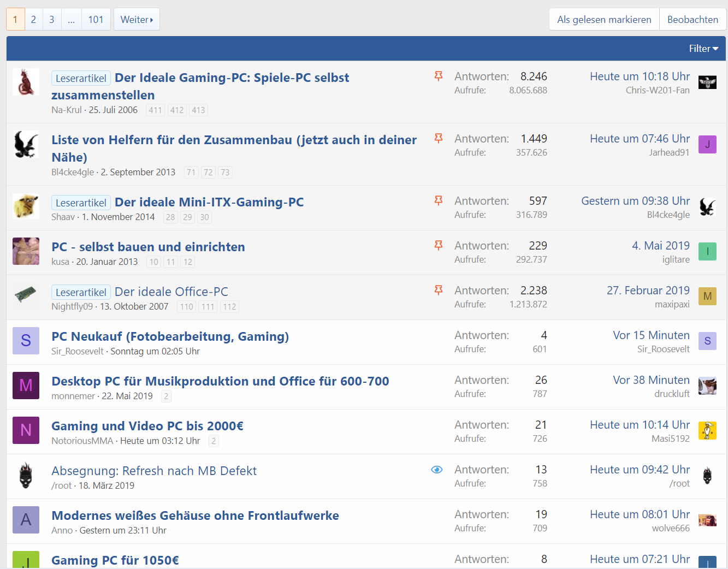Open Liste von Helfern für den Zusammenbau
This screenshot has height=569, width=728.
tap(234, 149)
